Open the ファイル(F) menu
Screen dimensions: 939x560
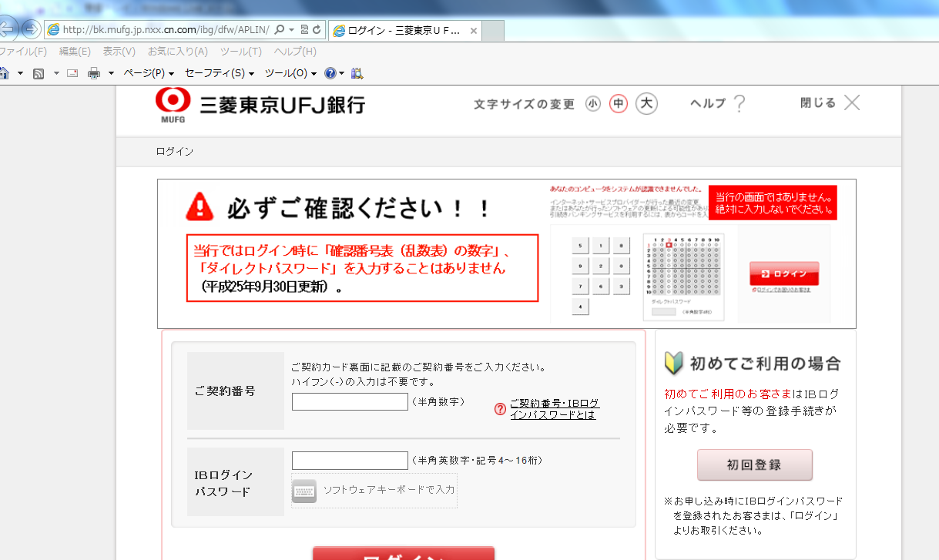(22, 52)
